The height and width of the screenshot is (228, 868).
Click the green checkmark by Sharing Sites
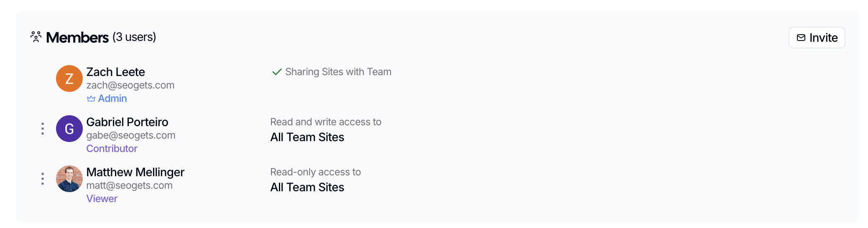pos(276,72)
